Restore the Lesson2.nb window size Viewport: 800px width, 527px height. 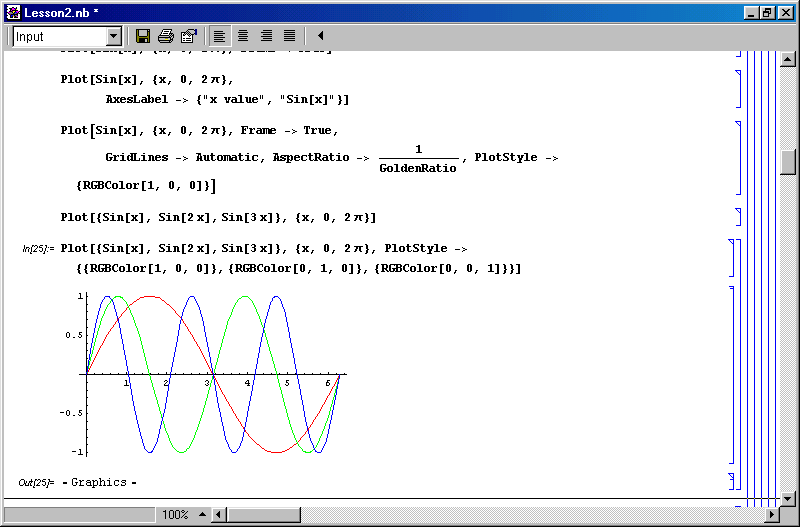point(767,13)
